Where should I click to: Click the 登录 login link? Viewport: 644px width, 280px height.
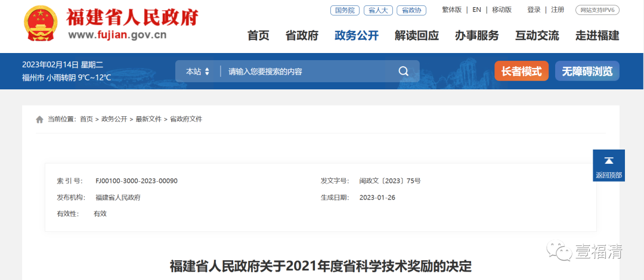[x=534, y=10]
